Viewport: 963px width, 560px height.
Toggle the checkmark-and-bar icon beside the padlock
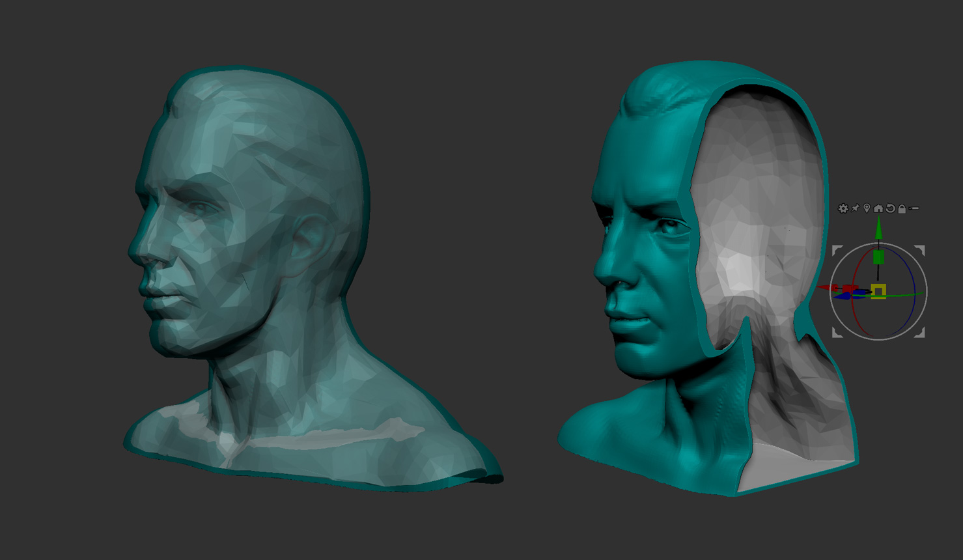tap(914, 208)
